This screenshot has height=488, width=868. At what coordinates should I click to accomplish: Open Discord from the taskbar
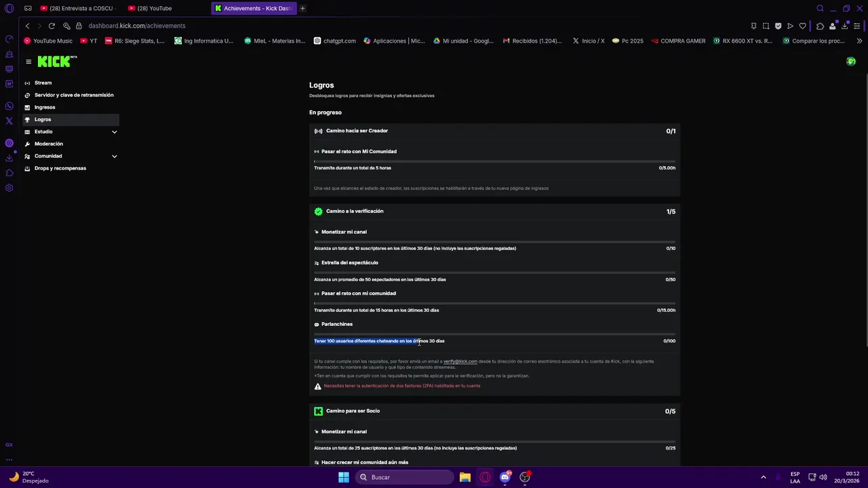pos(505,477)
